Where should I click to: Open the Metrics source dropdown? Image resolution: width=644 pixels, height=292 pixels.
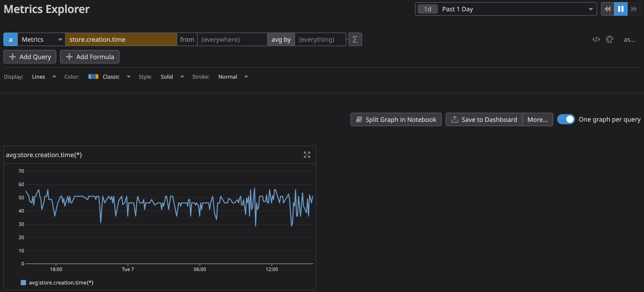click(x=42, y=40)
